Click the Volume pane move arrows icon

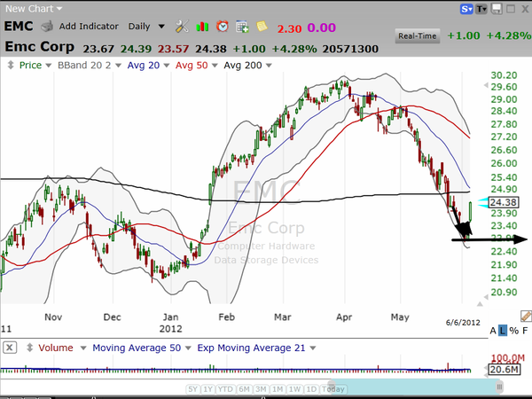pos(30,348)
